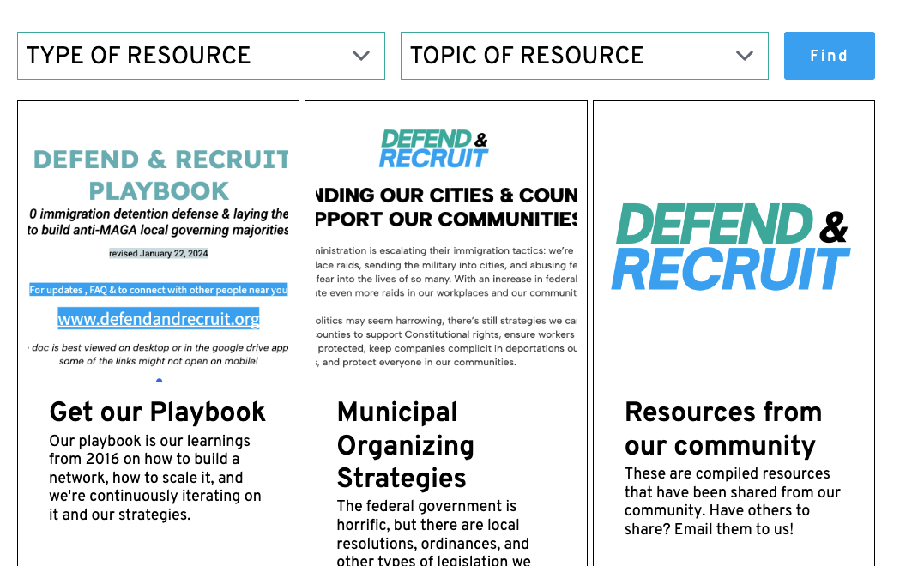Open the "Municipal Organizing Strategies" heading
Image resolution: width=924 pixels, height=566 pixels.
click(x=405, y=445)
